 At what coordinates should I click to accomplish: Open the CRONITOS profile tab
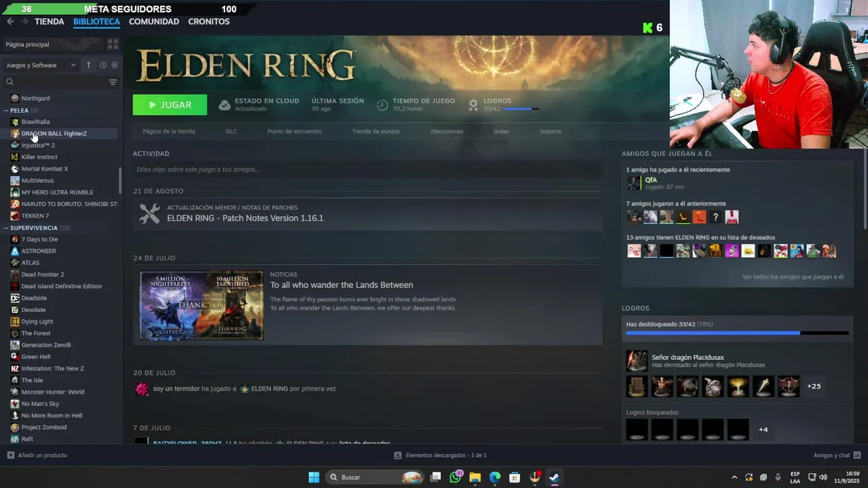[209, 22]
